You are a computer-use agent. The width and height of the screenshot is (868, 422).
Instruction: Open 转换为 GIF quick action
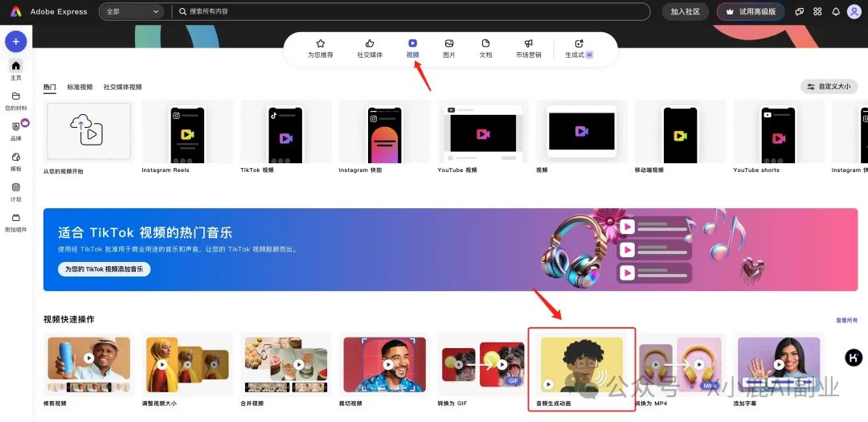point(483,370)
